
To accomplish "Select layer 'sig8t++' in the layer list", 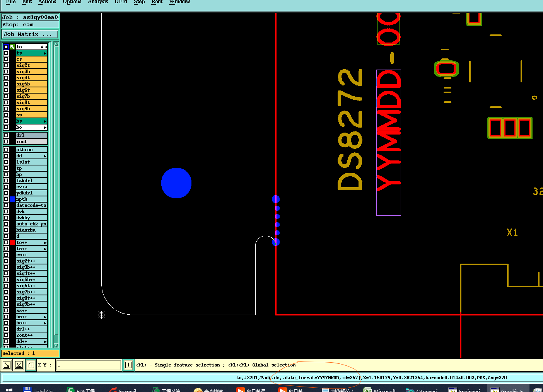I will point(32,298).
